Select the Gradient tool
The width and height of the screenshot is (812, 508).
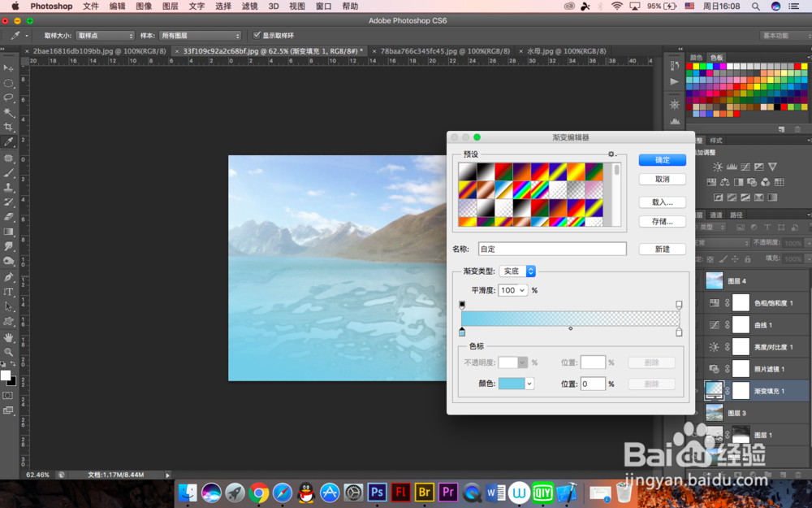click(8, 232)
